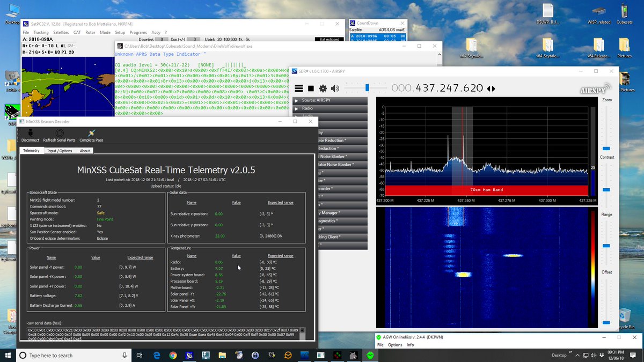Image resolution: width=644 pixels, height=362 pixels.
Task: Open Google Chrome from the taskbar
Action: [x=173, y=355]
